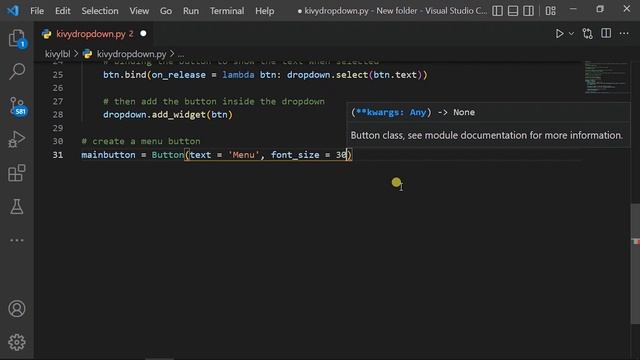Screen dimensions: 640x360
Task: Open changes with the source control compare icon
Action: point(588,33)
